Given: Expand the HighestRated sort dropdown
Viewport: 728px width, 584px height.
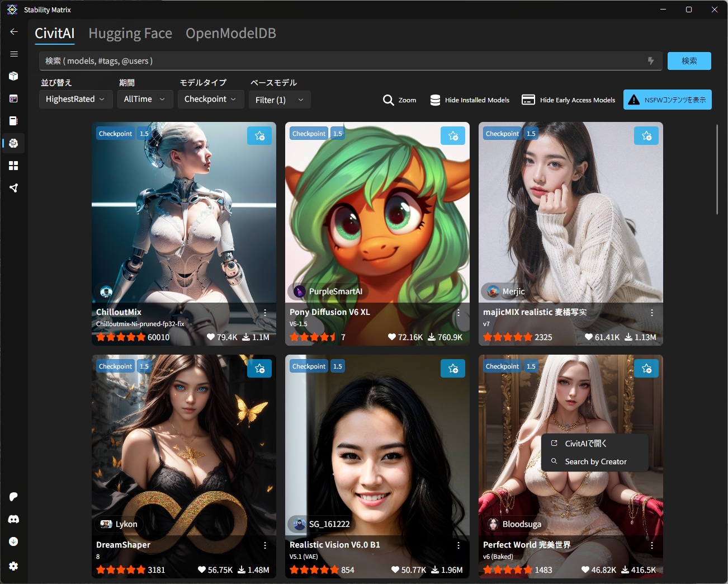Looking at the screenshot, I should [75, 100].
